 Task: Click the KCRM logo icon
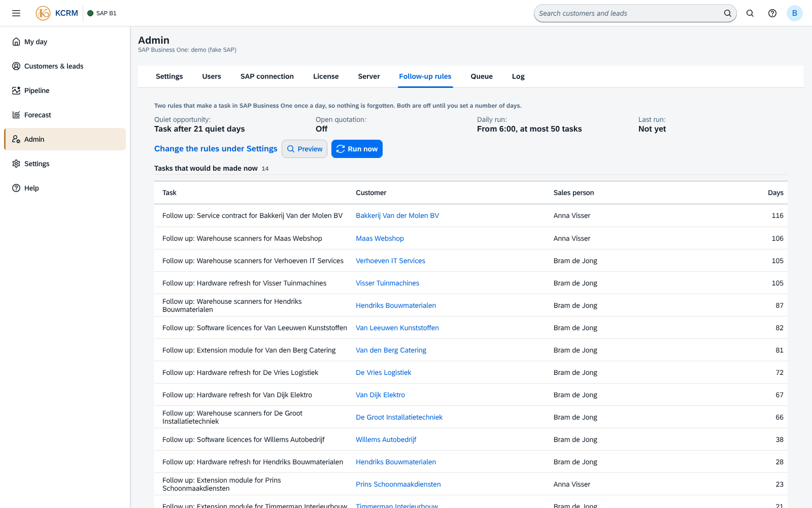point(43,13)
